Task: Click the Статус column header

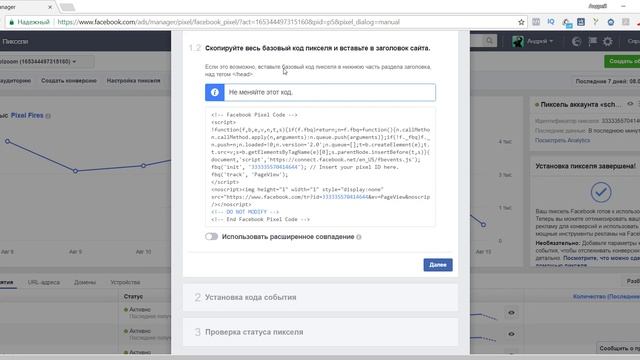Action: [x=133, y=296]
